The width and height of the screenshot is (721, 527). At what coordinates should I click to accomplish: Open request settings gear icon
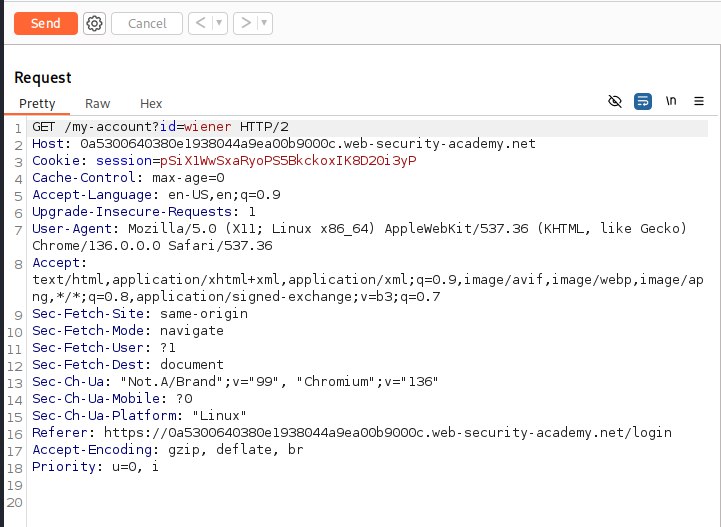(x=94, y=23)
